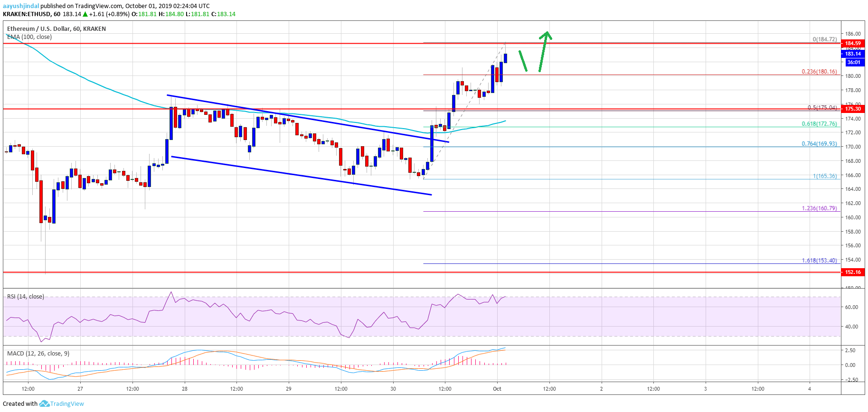
Task: Click the blue 183.14 current price label
Action: (852, 54)
